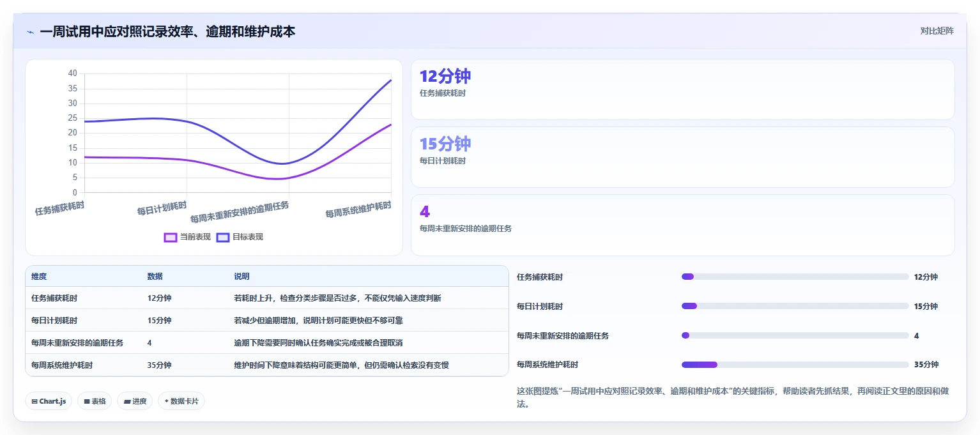Click the 维度 table column header
This screenshot has width=980, height=435.
(39, 277)
